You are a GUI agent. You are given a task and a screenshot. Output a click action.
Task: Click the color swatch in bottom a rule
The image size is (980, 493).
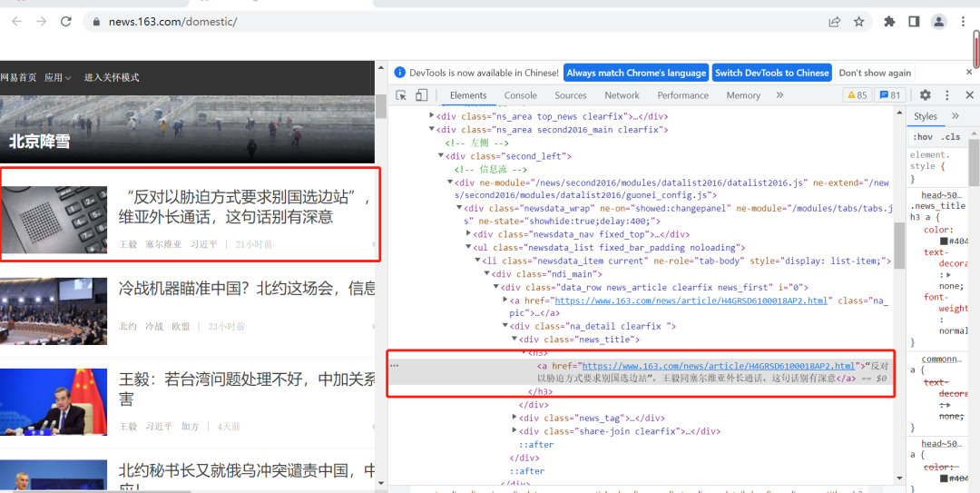click(945, 478)
